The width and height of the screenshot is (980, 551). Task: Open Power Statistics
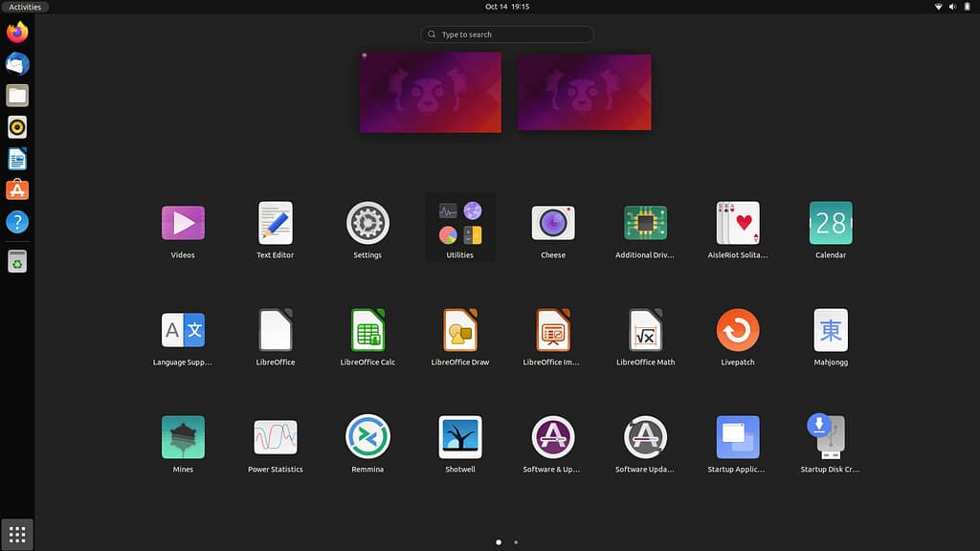tap(275, 436)
